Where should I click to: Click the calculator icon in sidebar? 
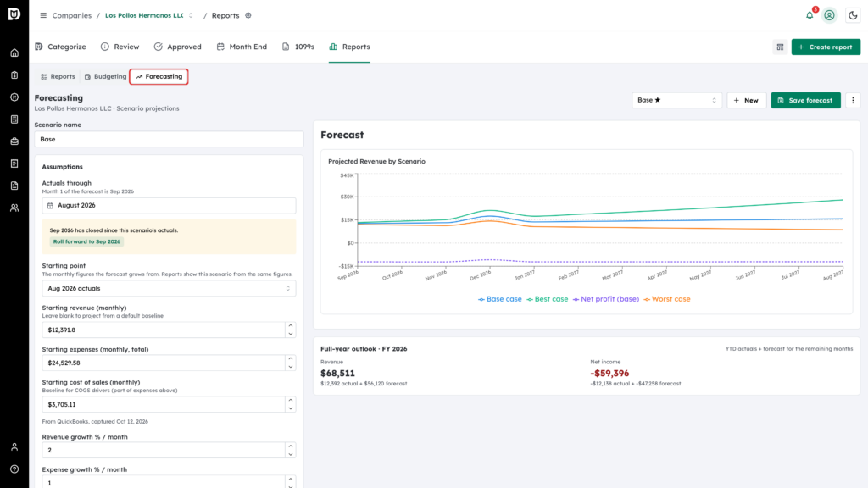coord(14,119)
